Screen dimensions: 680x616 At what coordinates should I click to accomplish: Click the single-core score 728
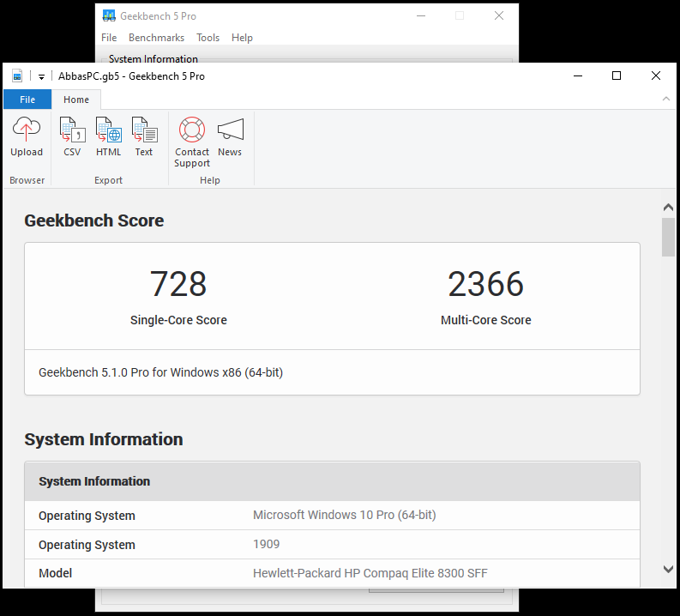(x=178, y=284)
